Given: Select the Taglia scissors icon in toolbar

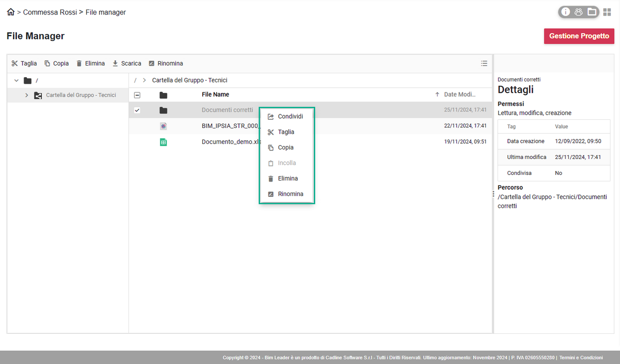Looking at the screenshot, I should 14,63.
